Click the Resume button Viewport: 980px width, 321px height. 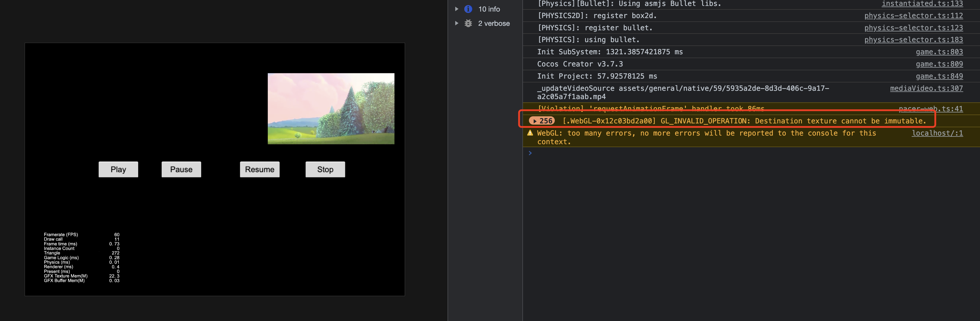(x=259, y=169)
